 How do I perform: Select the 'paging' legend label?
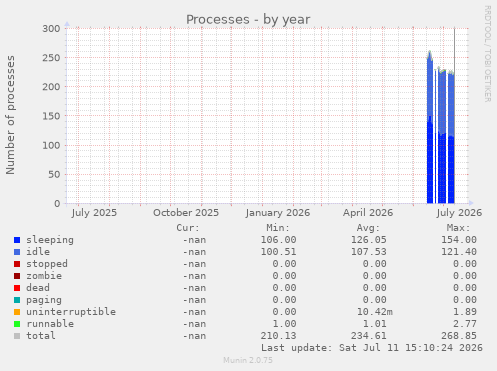44,300
